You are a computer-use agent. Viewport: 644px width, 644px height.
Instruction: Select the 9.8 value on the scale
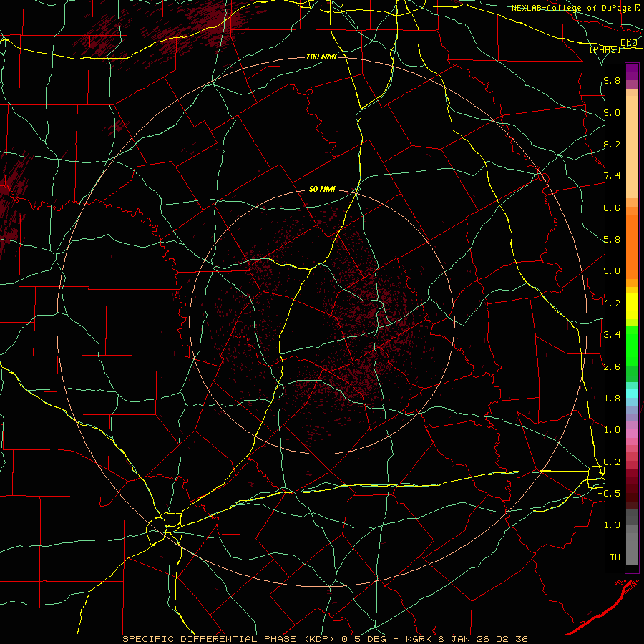612,81
